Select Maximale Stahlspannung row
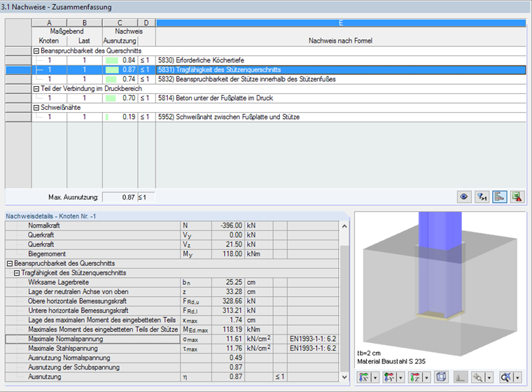The image size is (532, 392). (x=172, y=349)
